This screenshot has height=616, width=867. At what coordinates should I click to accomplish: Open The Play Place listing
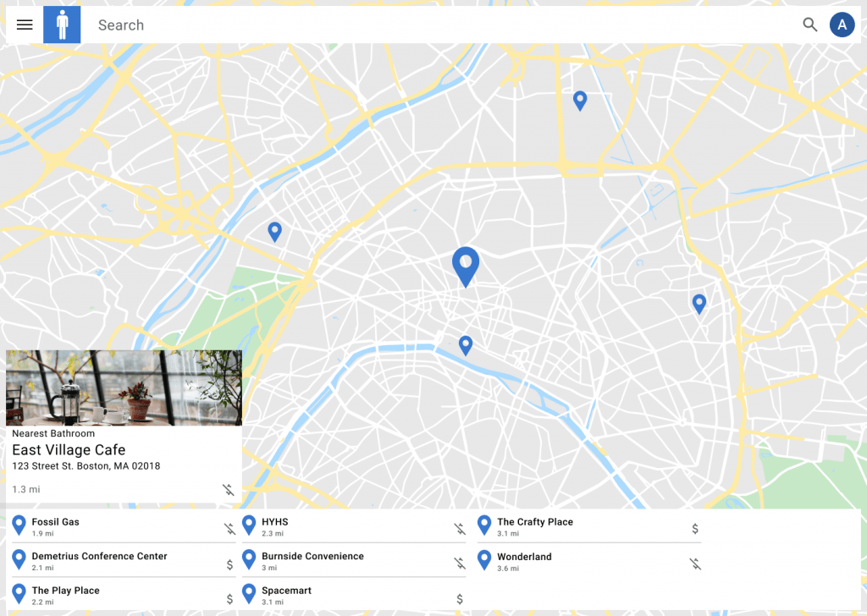[x=65, y=591]
